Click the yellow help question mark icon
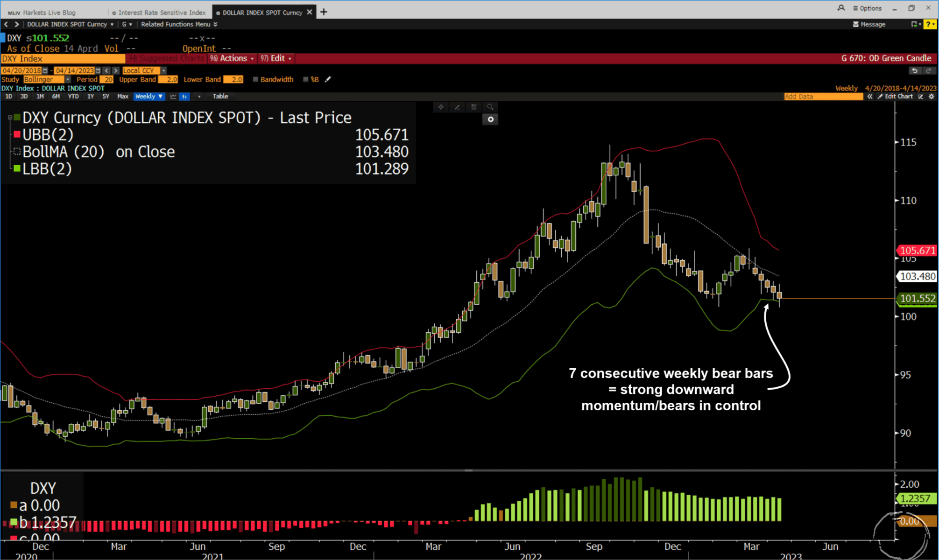 point(930,24)
